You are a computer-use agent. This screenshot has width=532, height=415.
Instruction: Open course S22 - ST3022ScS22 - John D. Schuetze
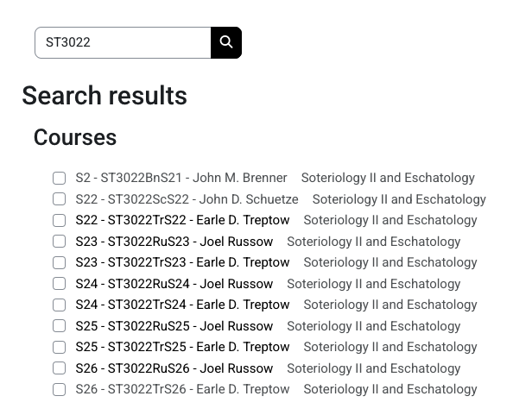pyautogui.click(x=187, y=199)
